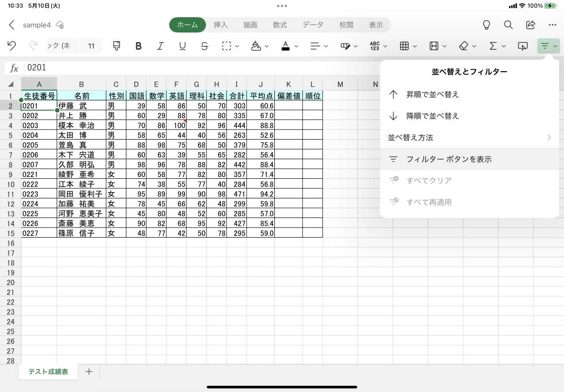The width and height of the screenshot is (564, 392).
Task: Click the column width format icon
Action: (x=434, y=46)
